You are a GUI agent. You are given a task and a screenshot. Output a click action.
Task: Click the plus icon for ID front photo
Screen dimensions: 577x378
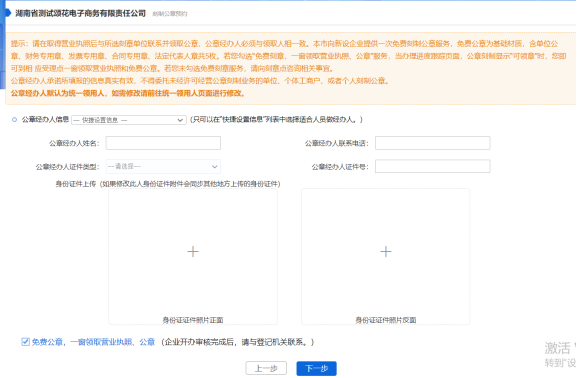[x=193, y=252]
